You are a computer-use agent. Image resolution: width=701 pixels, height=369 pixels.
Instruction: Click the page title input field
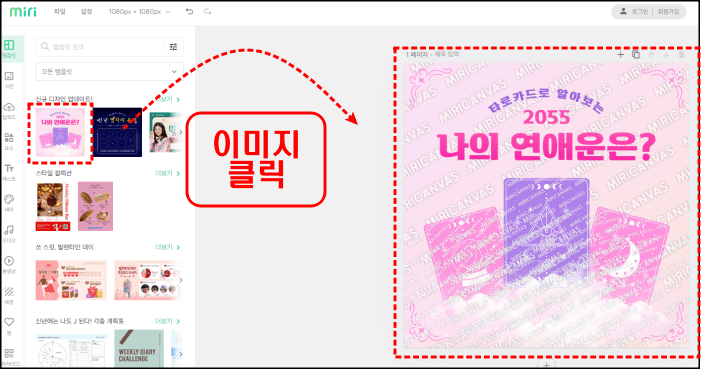coord(446,54)
